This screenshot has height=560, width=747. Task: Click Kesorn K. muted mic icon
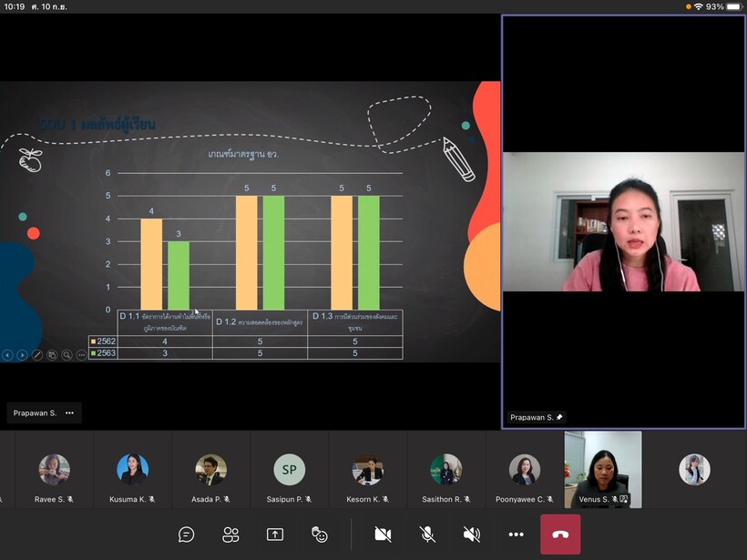tap(385, 499)
